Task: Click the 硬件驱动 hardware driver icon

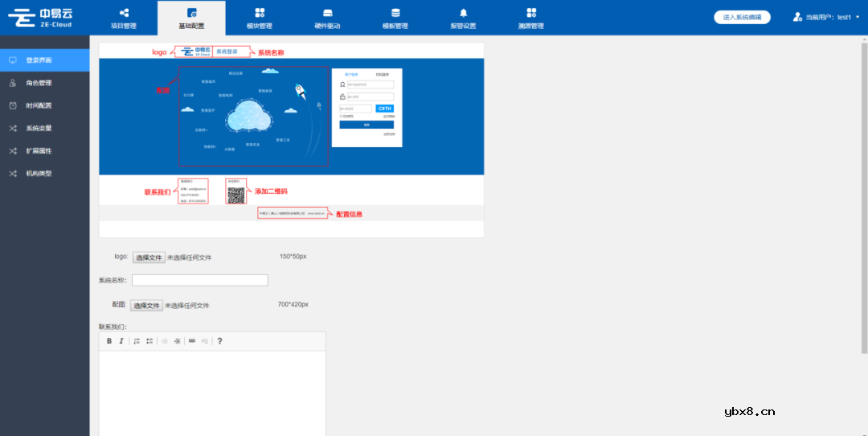Action: (x=327, y=13)
